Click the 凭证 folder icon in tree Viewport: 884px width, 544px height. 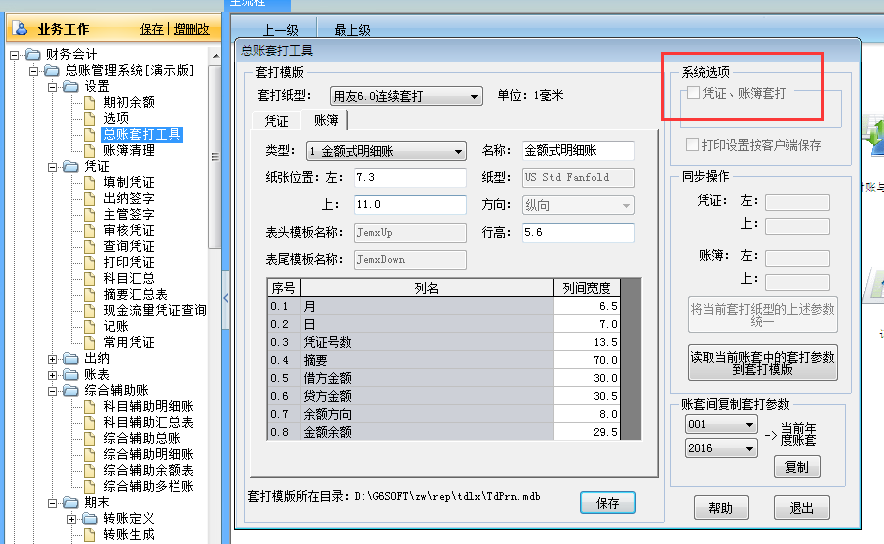pos(71,166)
